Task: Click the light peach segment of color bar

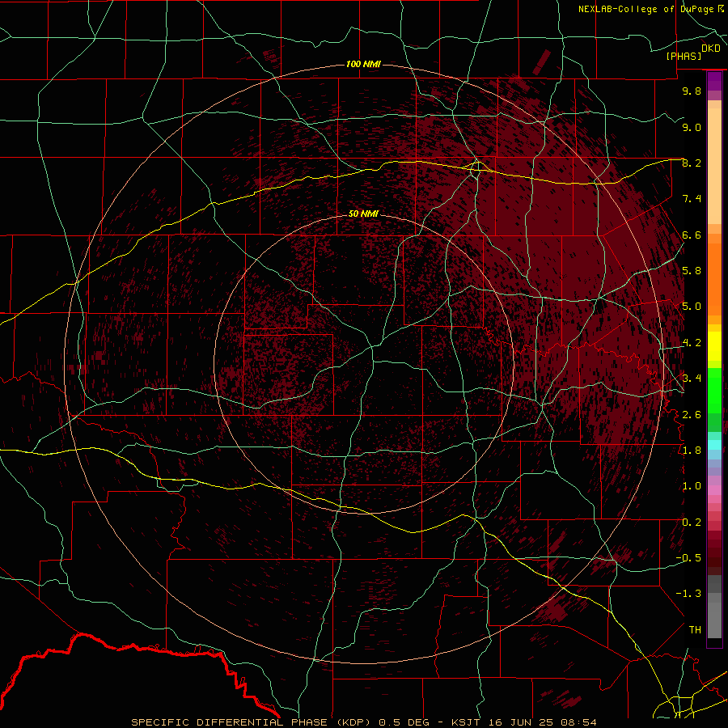Action: point(714,167)
